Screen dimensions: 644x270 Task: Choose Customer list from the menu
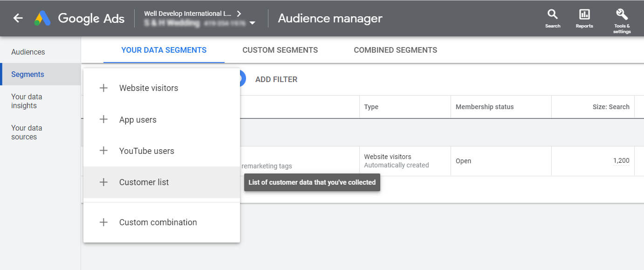click(x=162, y=182)
